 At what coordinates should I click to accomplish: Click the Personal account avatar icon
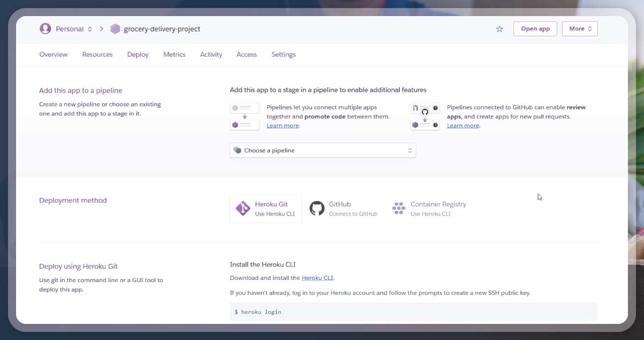coord(46,28)
